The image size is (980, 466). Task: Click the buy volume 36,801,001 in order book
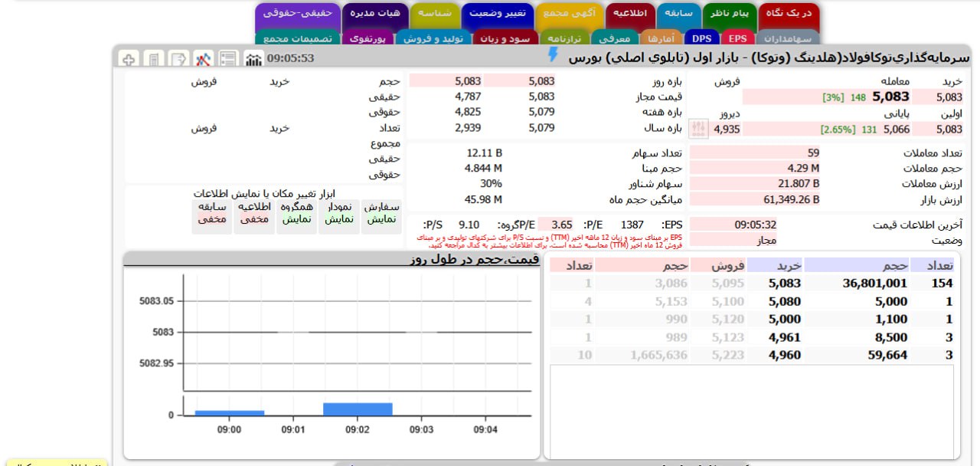tap(874, 283)
